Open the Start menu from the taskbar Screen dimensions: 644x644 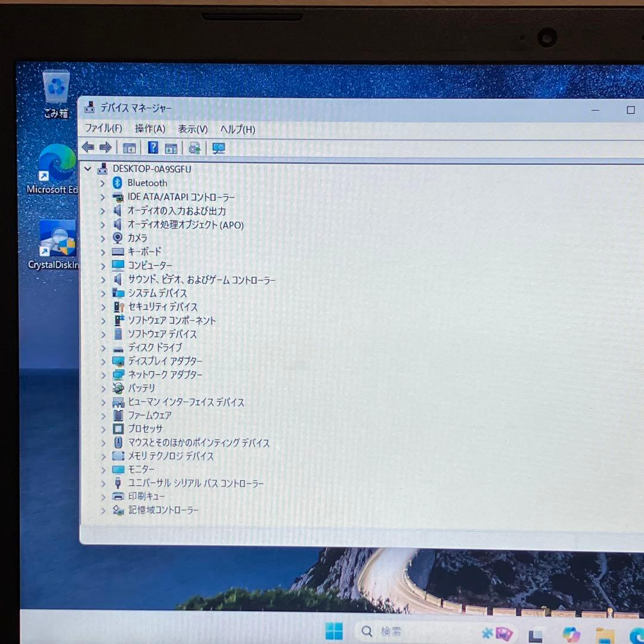coord(334,632)
